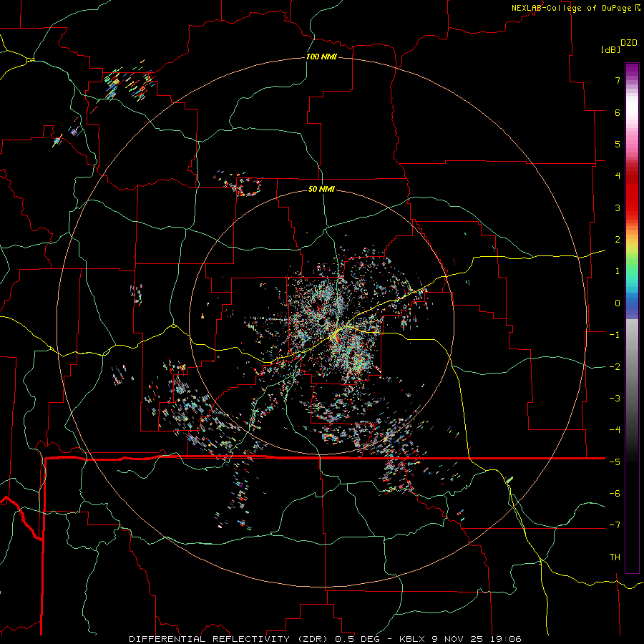Click the 50 NMI range ring label
This screenshot has width=644, height=644.
(x=321, y=189)
